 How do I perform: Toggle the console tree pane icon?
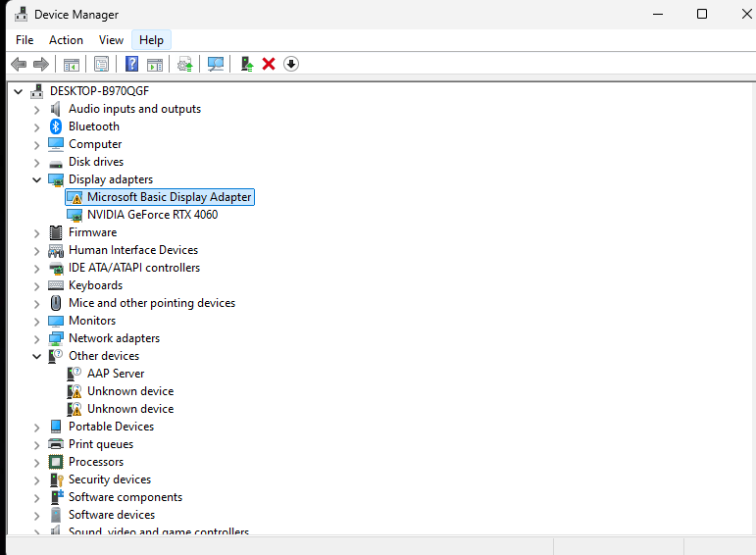pos(72,64)
